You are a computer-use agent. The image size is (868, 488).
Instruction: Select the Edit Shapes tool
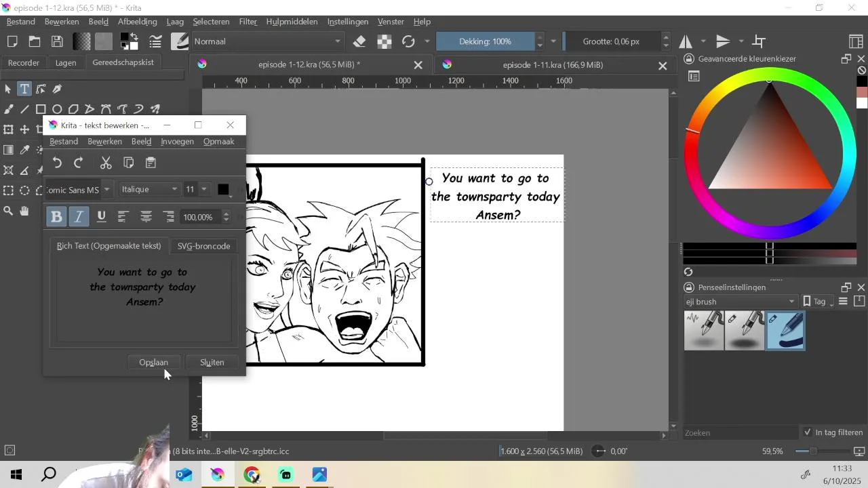coord(41,89)
